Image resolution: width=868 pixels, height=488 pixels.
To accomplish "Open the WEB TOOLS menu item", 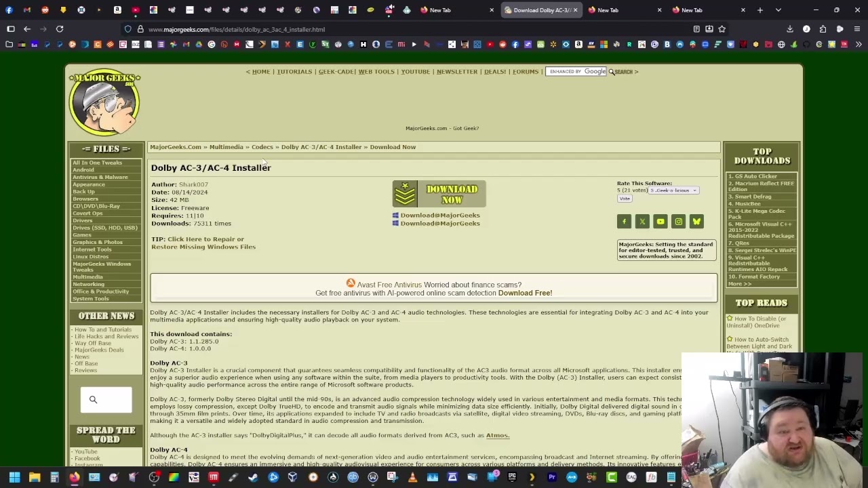I will (376, 72).
